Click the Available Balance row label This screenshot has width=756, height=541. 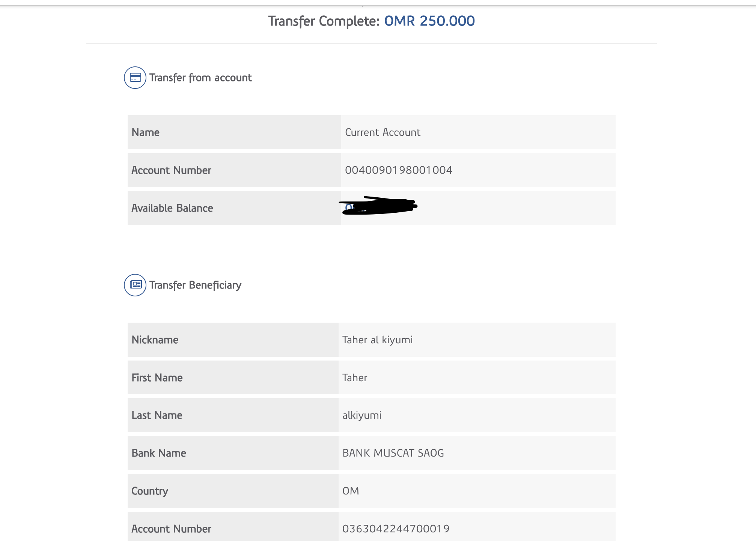(172, 208)
